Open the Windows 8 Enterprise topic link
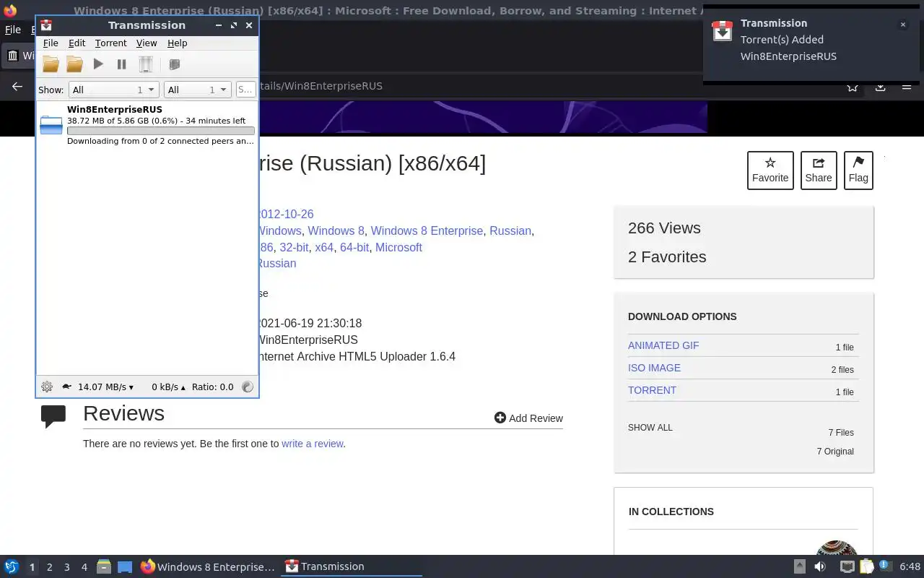924x578 pixels. click(427, 230)
